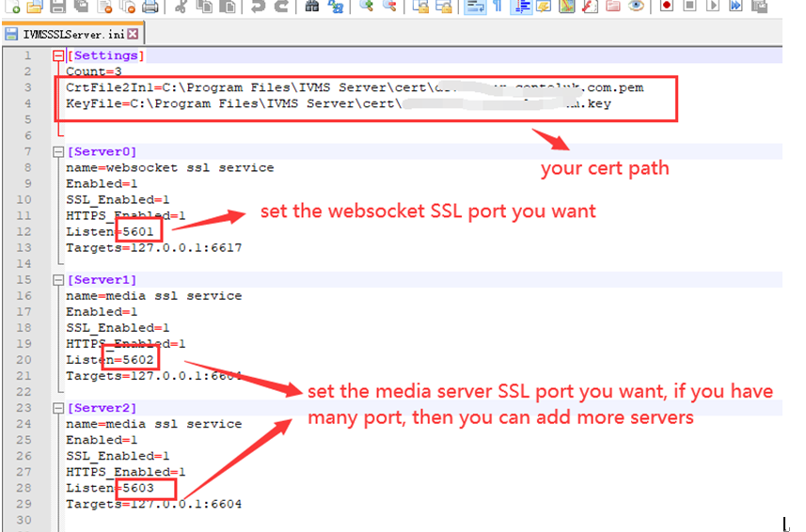The height and width of the screenshot is (532, 806).
Task: Toggle synchronize vertical scrolling icon
Action: (x=420, y=7)
